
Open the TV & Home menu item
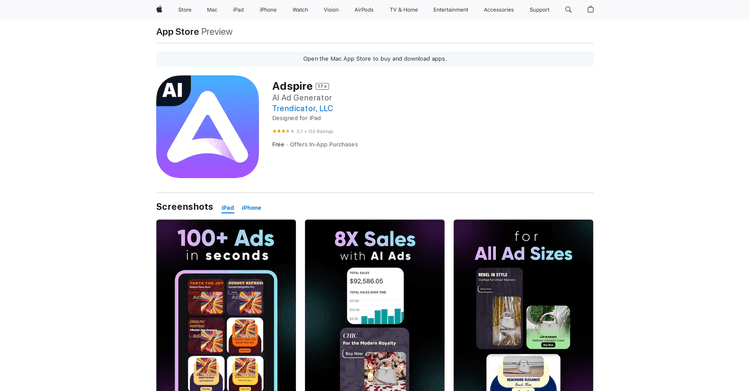[404, 10]
